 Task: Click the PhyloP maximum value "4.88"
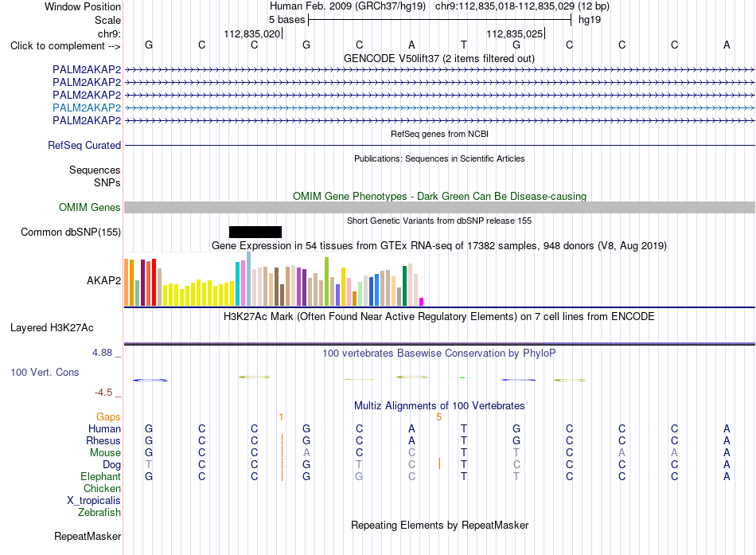(x=102, y=353)
